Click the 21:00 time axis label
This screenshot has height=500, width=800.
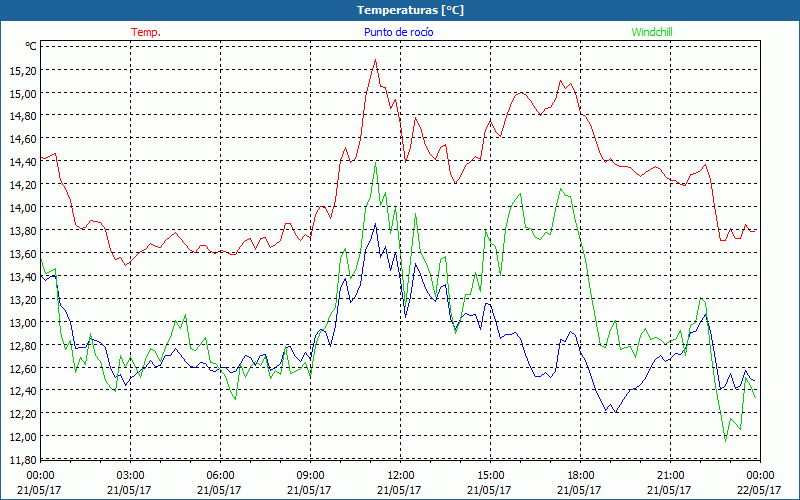coord(670,475)
